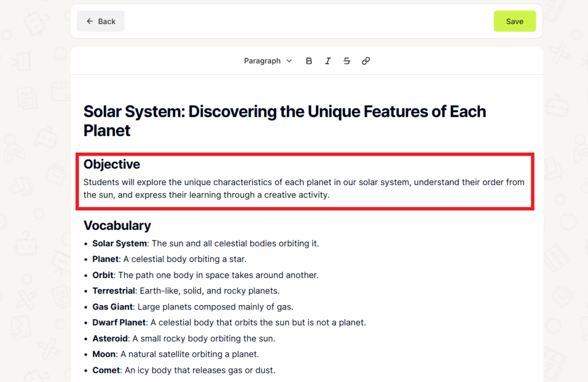The height and width of the screenshot is (382, 588).
Task: Click the 'Objective' heading in the red box
Action: point(111,164)
